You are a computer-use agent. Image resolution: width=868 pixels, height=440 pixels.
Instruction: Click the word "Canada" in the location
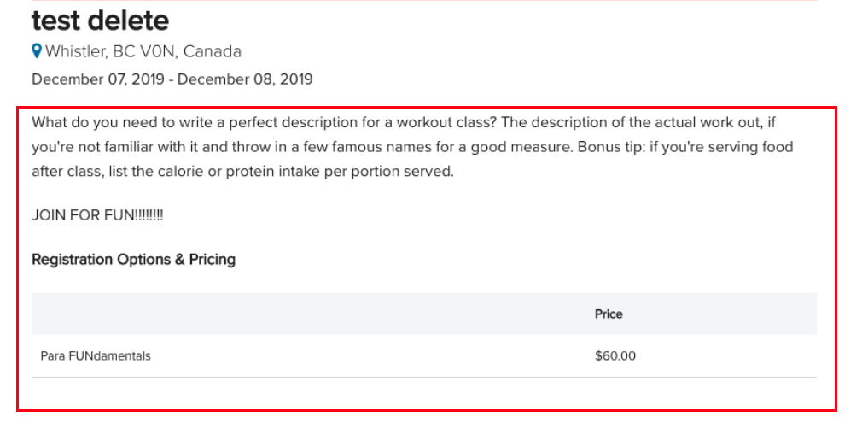(x=212, y=51)
